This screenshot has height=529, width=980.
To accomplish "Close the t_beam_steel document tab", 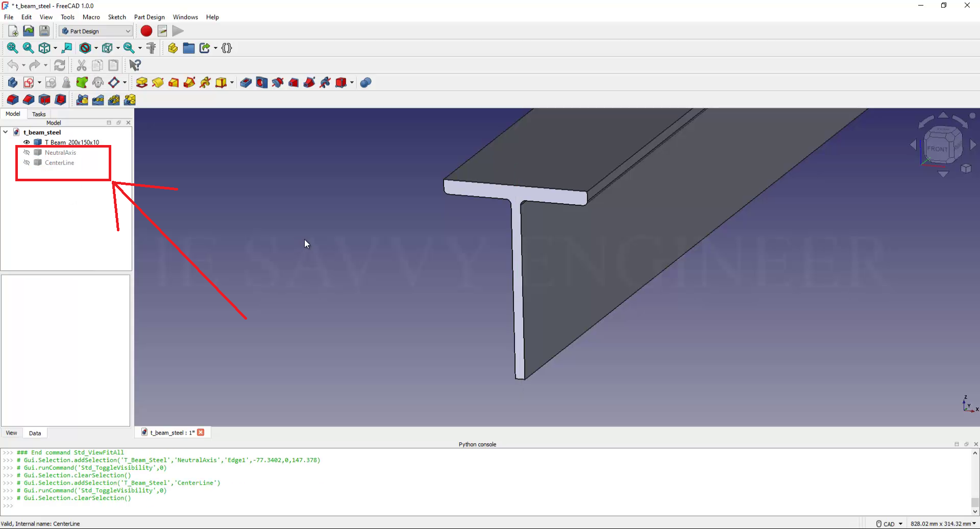I will click(201, 432).
